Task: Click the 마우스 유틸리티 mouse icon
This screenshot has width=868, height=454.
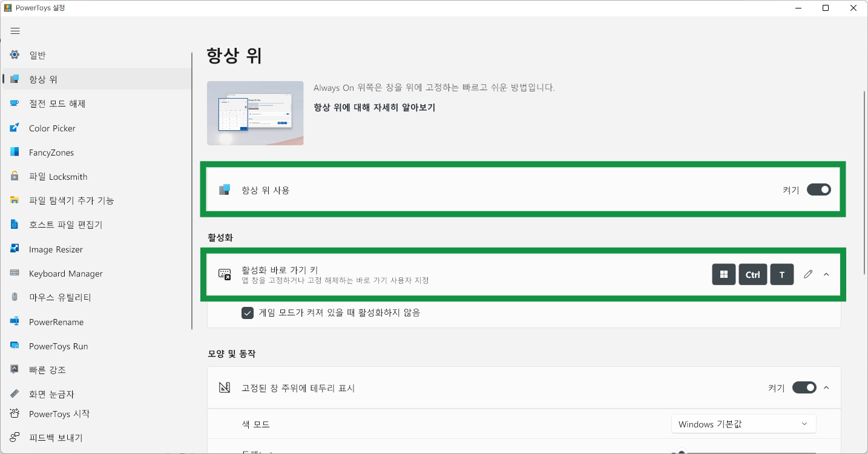Action: click(15, 297)
